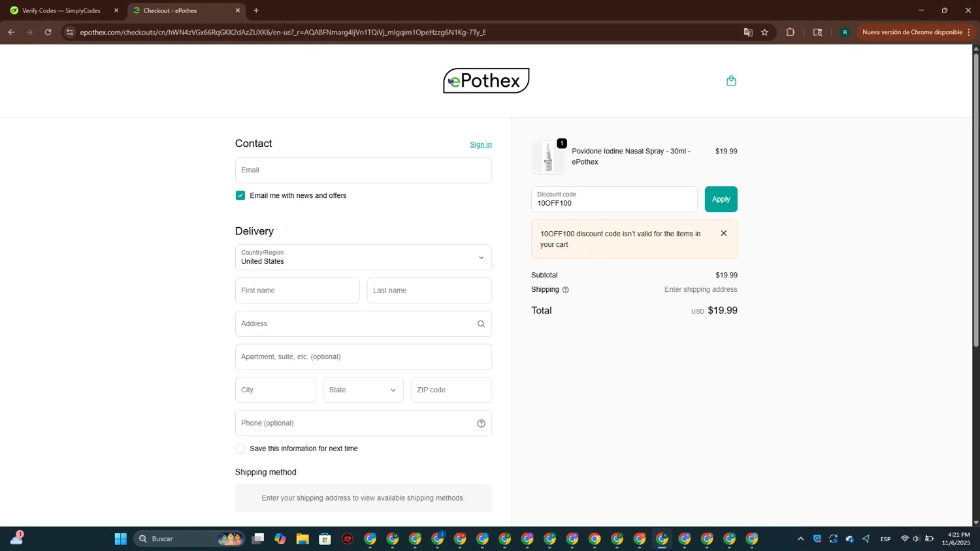Viewport: 980px width, 551px height.
Task: Open the volume speaker tray icon
Action: [916, 539]
